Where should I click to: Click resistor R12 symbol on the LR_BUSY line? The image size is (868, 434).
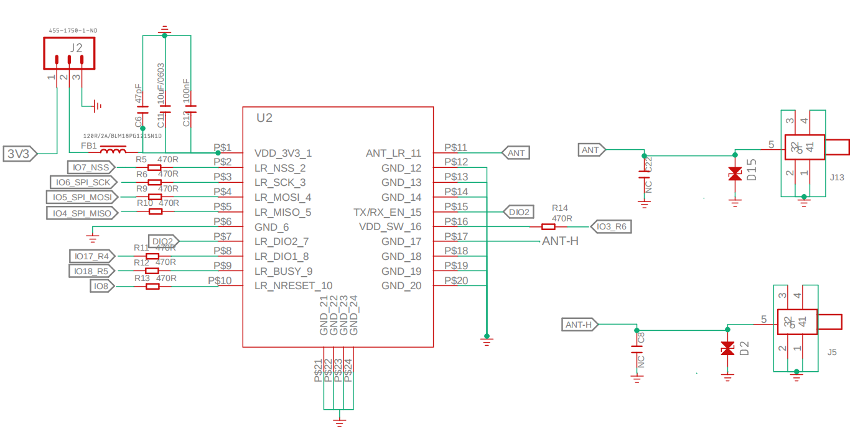[153, 270]
